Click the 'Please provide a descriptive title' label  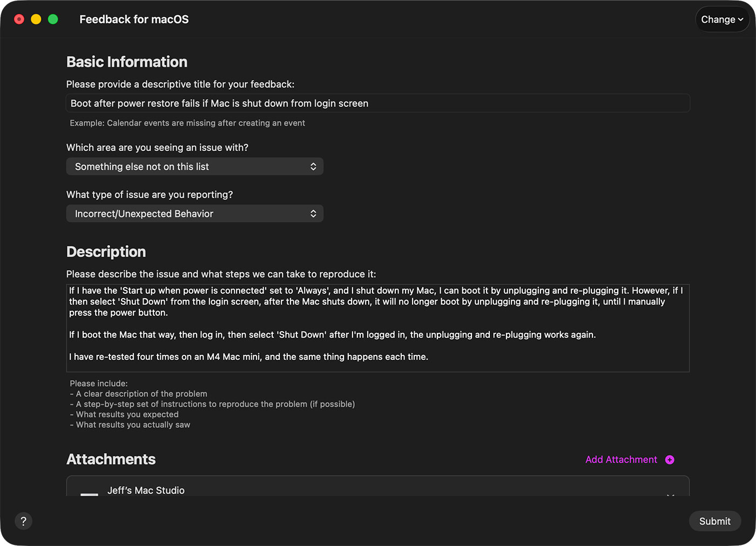coord(180,84)
